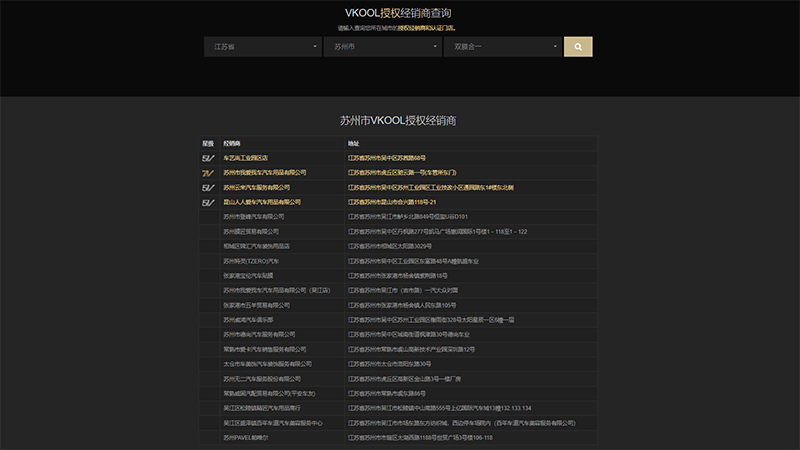The image size is (800, 450).
Task: Click the address ending 106-118
Action: [420, 438]
